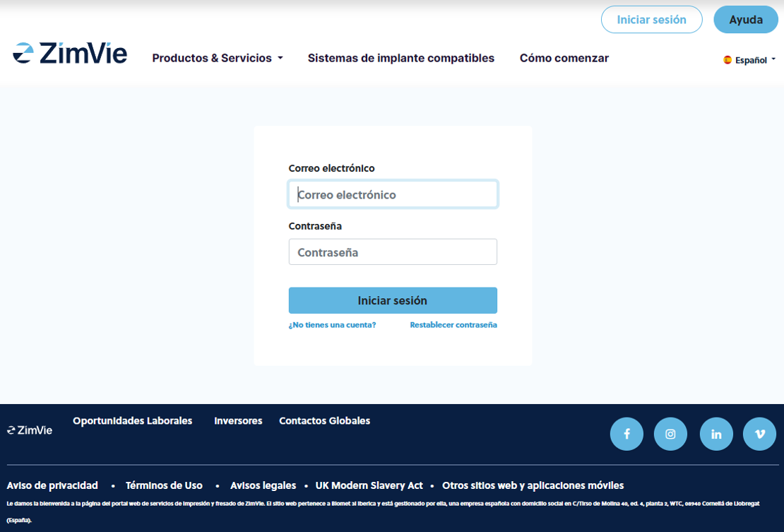
Task: Go to Sistemas de implante compatibles
Action: (x=400, y=58)
